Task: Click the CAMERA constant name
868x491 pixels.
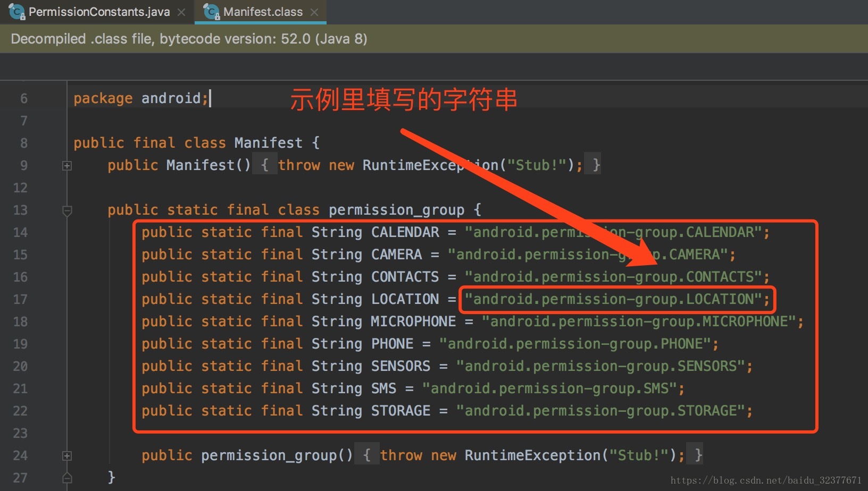Action: 396,255
